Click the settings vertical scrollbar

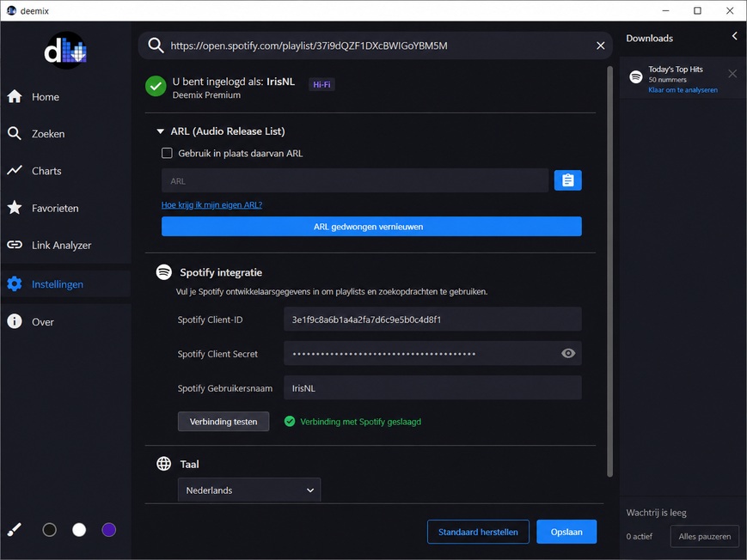click(x=609, y=271)
